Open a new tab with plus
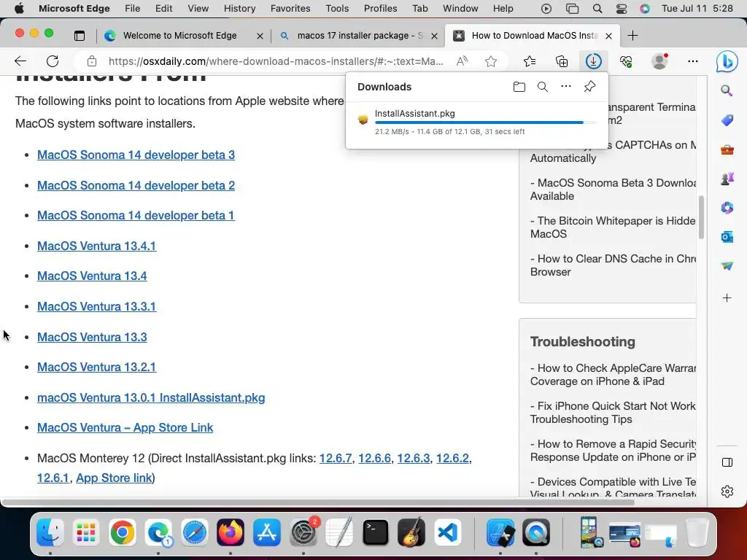Screen dimensions: 747x560 632,36
